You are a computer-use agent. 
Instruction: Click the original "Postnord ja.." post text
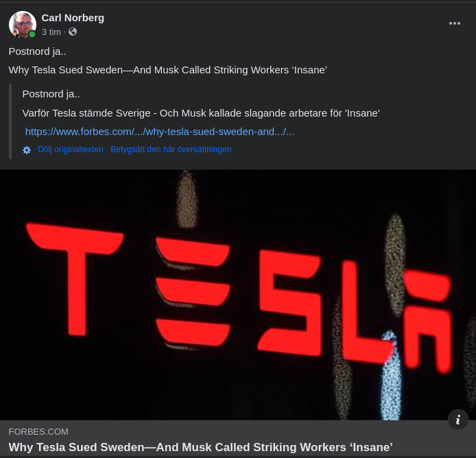[x=38, y=51]
